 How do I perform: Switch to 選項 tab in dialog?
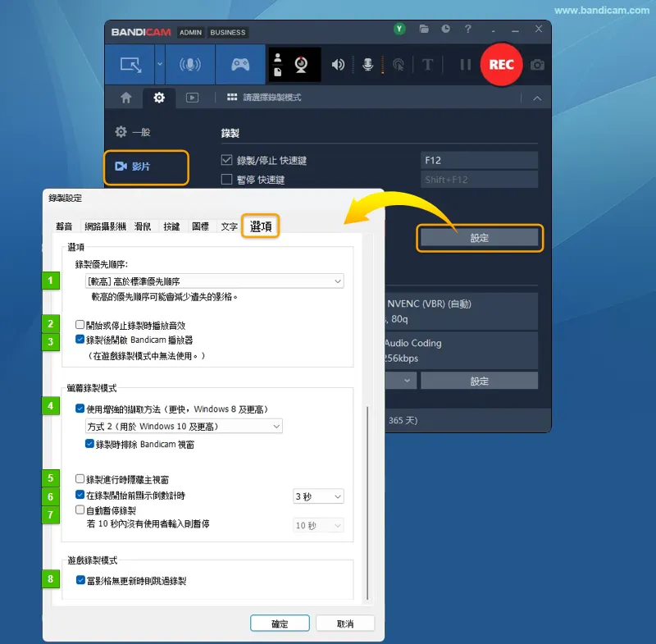(261, 226)
